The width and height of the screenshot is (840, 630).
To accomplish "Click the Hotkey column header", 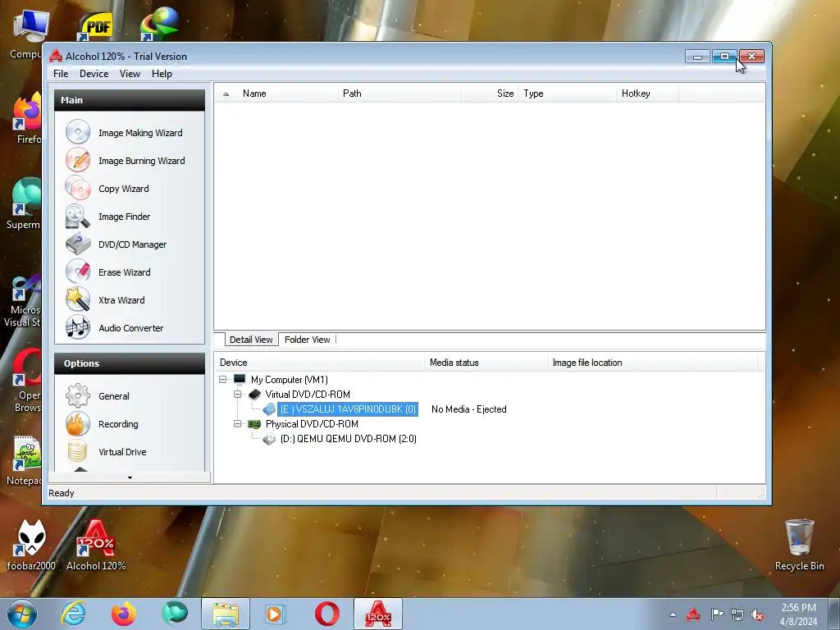I will (647, 94).
